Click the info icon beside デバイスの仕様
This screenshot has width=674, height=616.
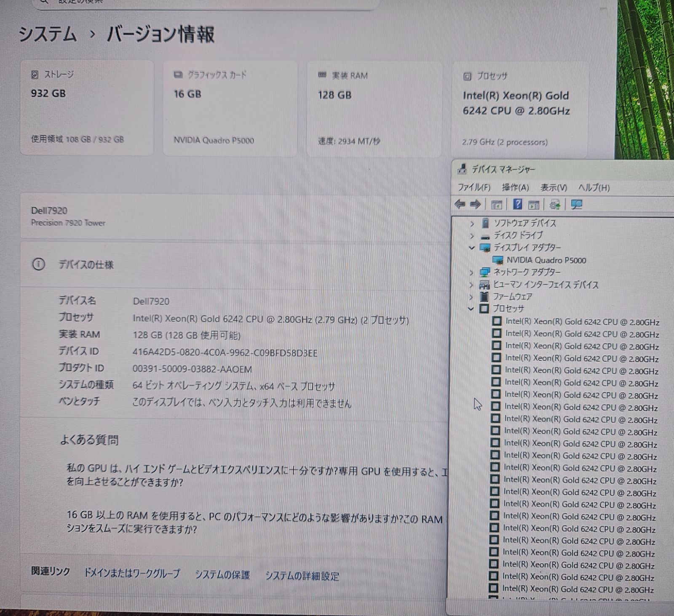click(38, 264)
